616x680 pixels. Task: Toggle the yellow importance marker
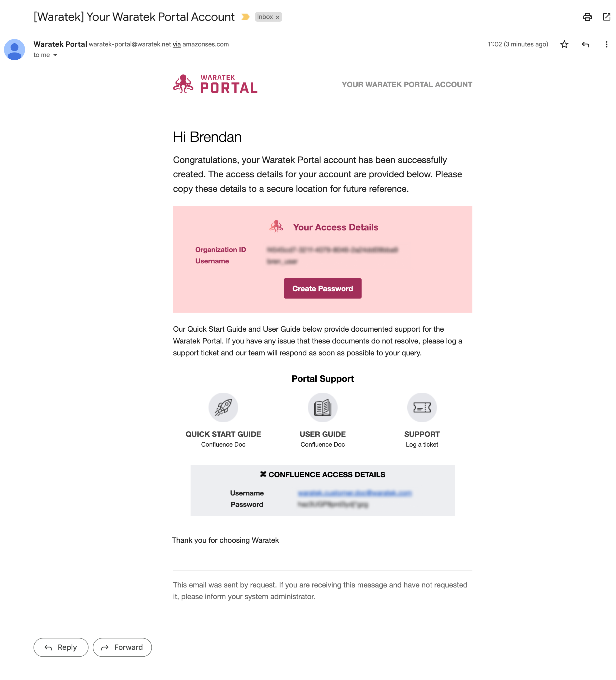[x=245, y=17]
